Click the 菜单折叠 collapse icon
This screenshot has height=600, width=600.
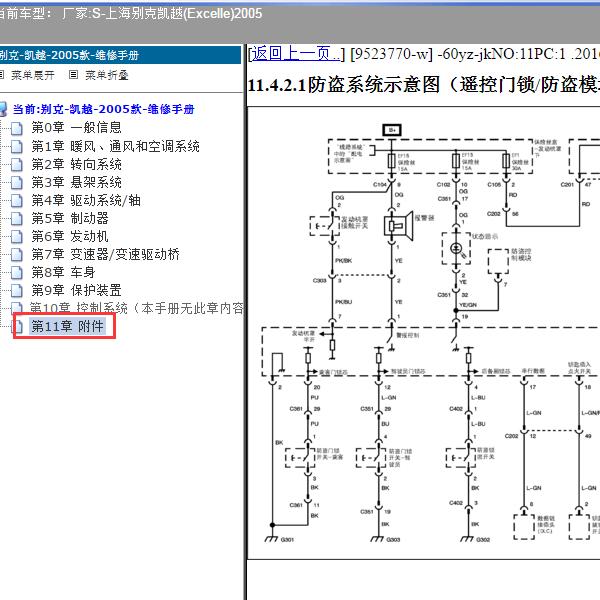point(73,75)
